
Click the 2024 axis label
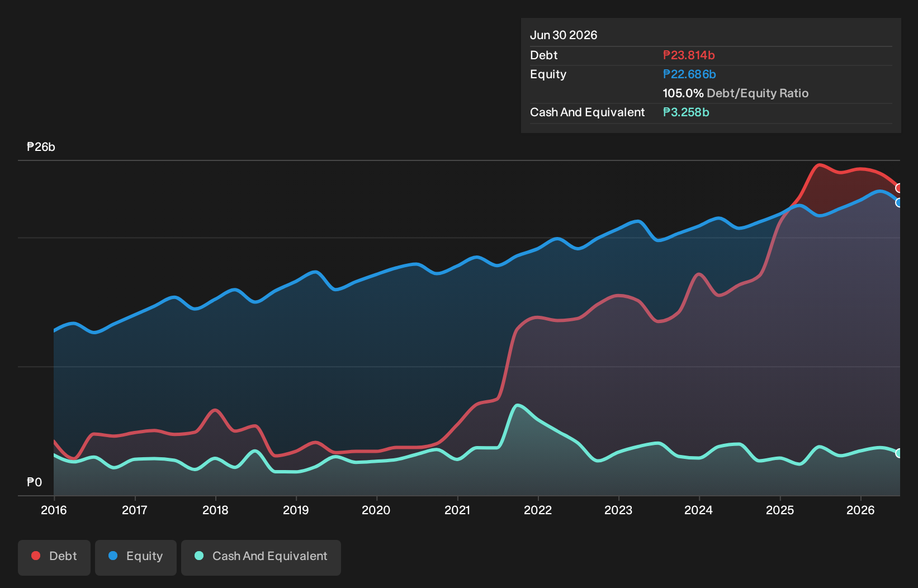pos(699,510)
